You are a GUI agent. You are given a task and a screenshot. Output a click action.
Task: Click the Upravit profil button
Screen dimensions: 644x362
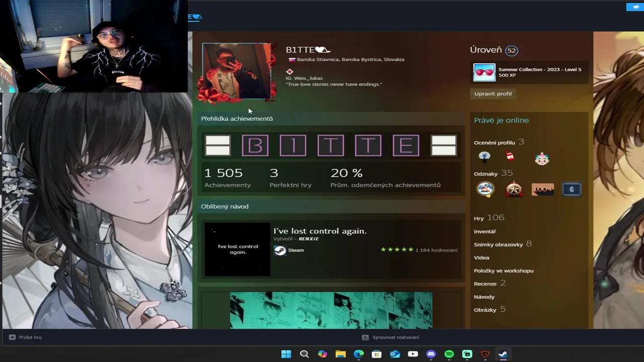point(493,94)
